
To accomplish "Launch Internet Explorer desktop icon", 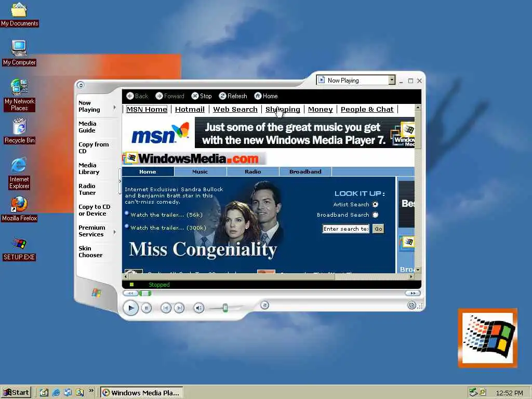I will coord(19,173).
